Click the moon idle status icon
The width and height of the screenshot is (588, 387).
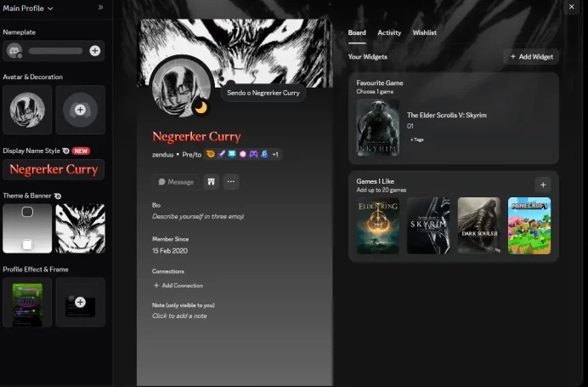(201, 108)
